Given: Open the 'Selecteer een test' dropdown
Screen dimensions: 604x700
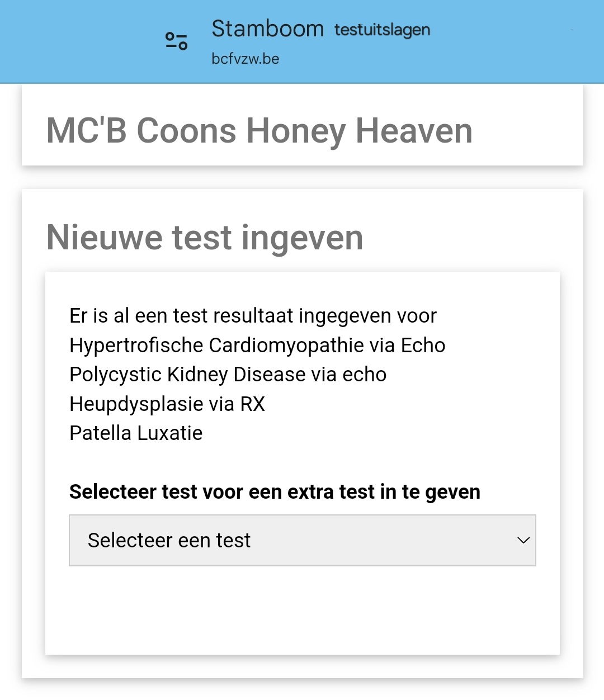Looking at the screenshot, I should (x=302, y=540).
